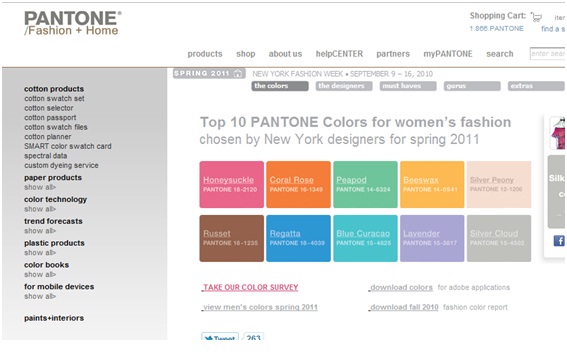Expand show all under color books
Screen dimensions: 567x364
[40, 274]
